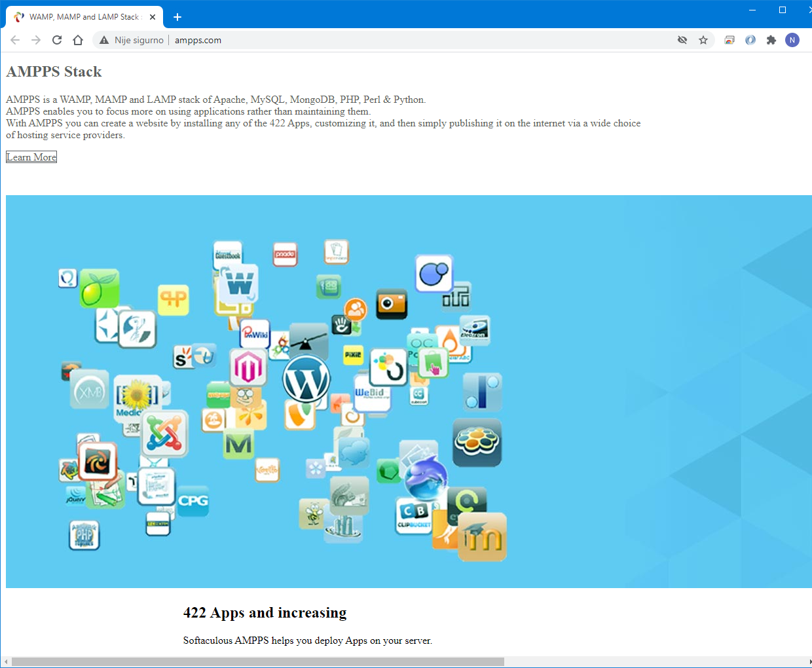Viewport: 812px width, 668px height.
Task: Bookmark this page with the star icon
Action: point(703,40)
